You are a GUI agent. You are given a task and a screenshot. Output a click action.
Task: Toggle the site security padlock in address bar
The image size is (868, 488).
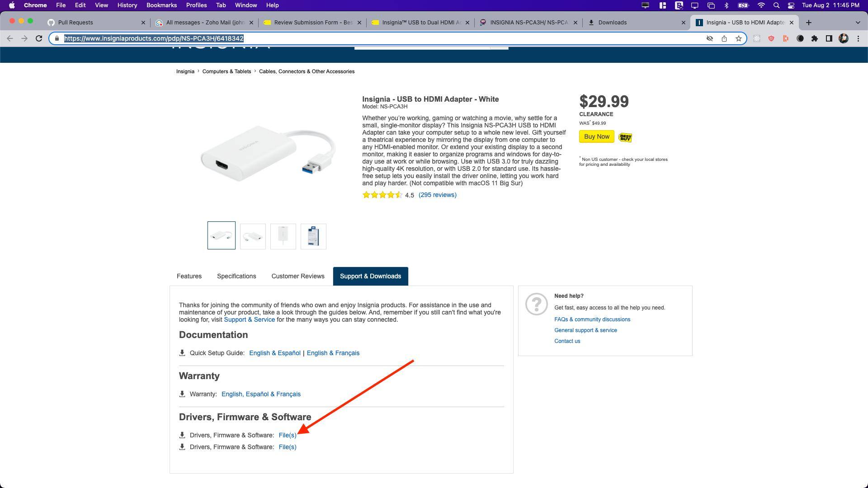[56, 38]
